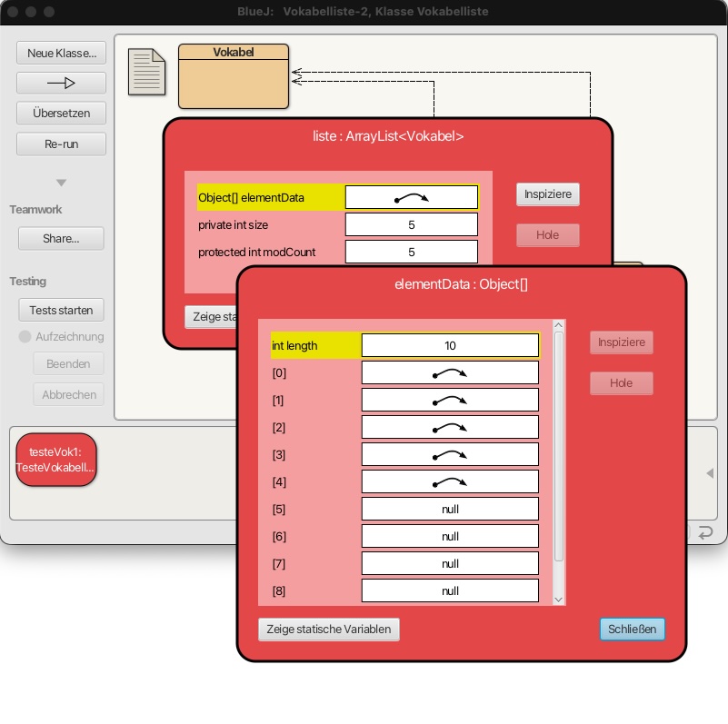Collapse the sidebar triangle above Teamwork
728x724 pixels.
click(x=61, y=183)
